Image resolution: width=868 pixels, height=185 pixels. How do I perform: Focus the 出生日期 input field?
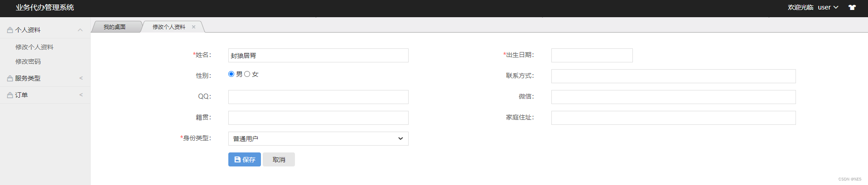tap(592, 55)
